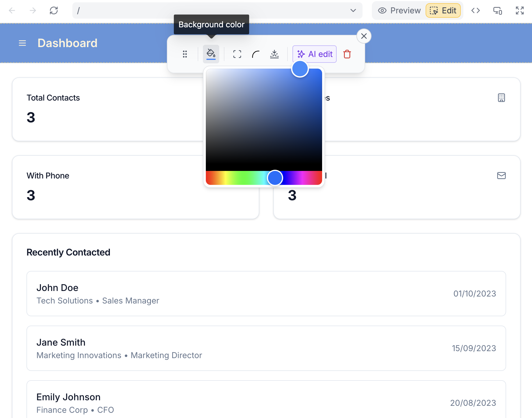Select the Total Contacts card label
532x418 pixels.
53,98
